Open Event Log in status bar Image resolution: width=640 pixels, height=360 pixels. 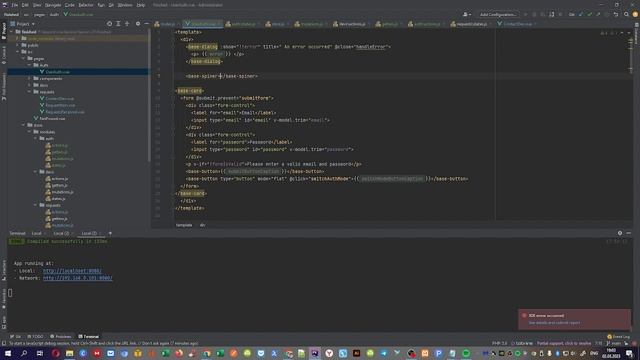(x=618, y=337)
